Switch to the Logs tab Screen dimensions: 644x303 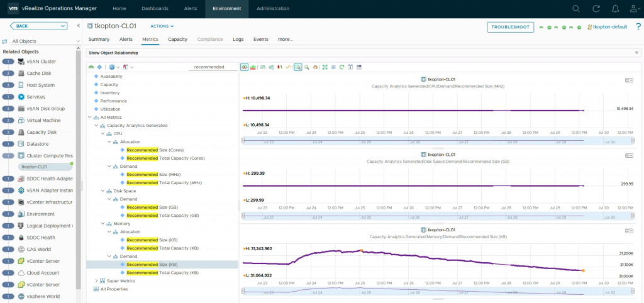pyautogui.click(x=238, y=40)
